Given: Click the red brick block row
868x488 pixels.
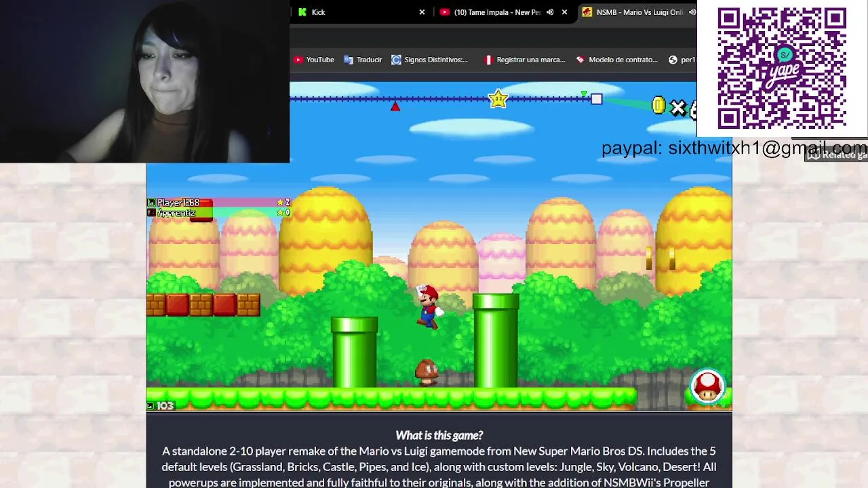Looking at the screenshot, I should 203,305.
